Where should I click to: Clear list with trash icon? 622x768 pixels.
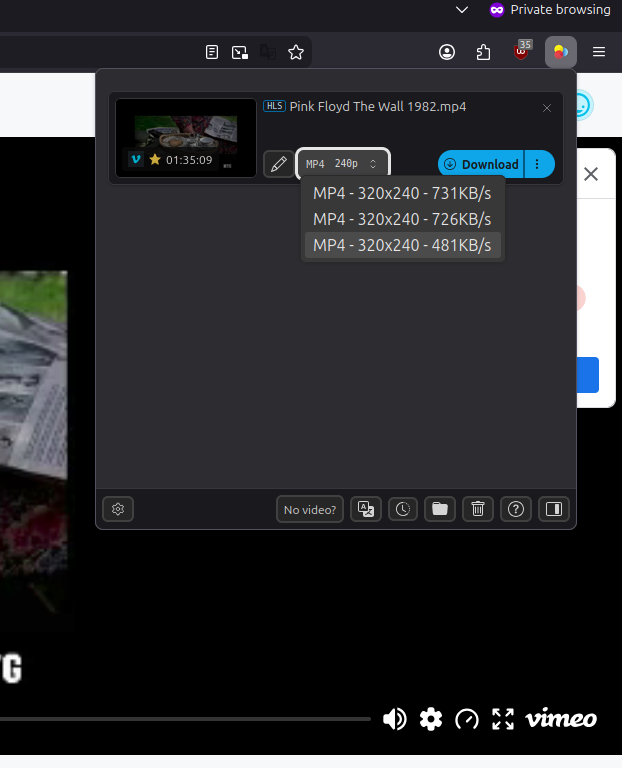click(x=478, y=509)
